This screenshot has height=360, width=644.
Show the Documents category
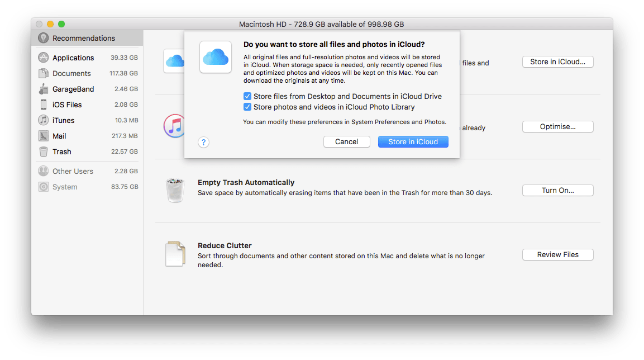click(x=88, y=73)
